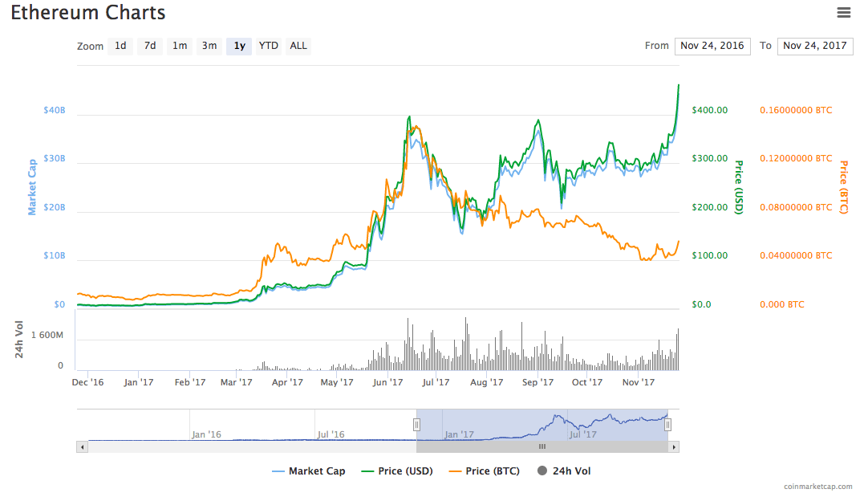
Task: Show ALL time range
Action: click(x=298, y=46)
